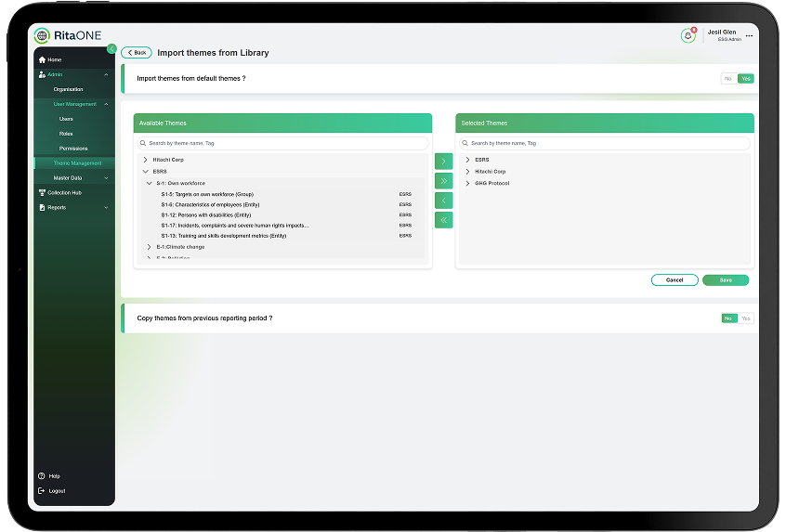Set default themes import toggle to No
The width and height of the screenshot is (786, 532).
coord(728,79)
